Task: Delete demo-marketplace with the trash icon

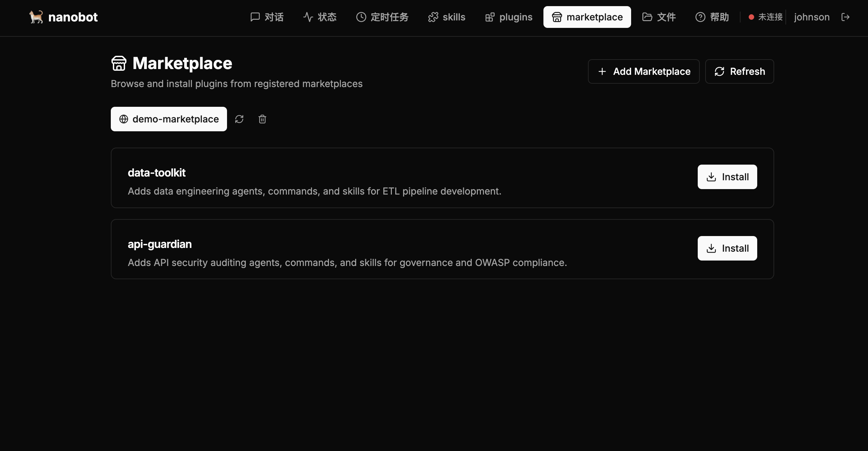Action: (x=262, y=119)
